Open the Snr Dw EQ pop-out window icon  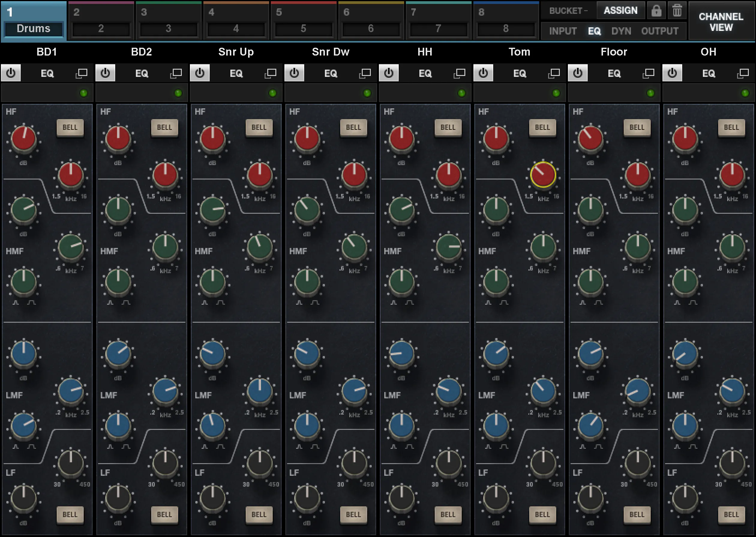coord(365,73)
